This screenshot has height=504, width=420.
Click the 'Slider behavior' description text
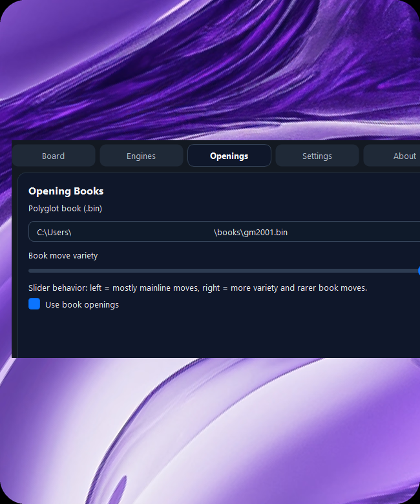click(198, 288)
